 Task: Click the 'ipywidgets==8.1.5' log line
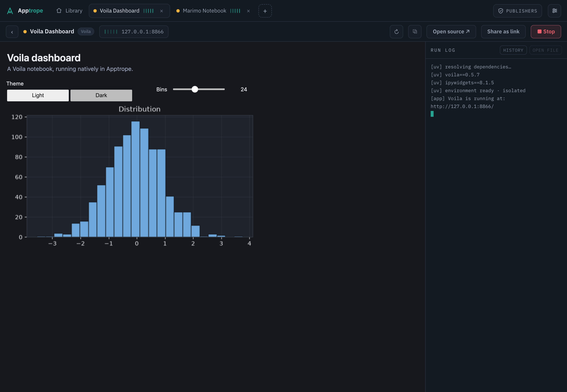click(462, 83)
